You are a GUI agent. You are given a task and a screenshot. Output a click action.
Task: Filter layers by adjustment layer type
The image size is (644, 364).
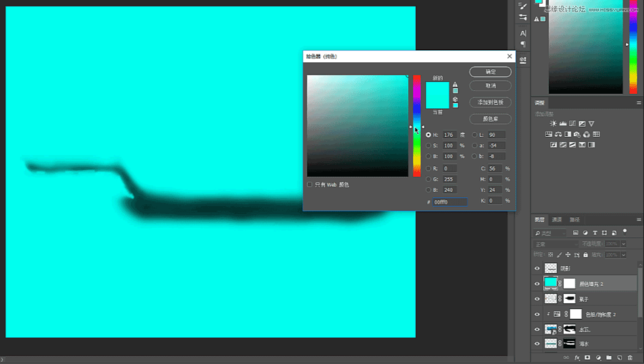pos(585,233)
